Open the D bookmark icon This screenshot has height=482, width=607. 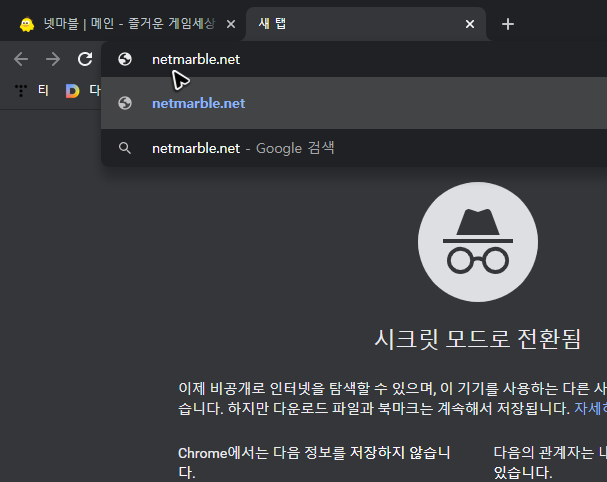[72, 91]
